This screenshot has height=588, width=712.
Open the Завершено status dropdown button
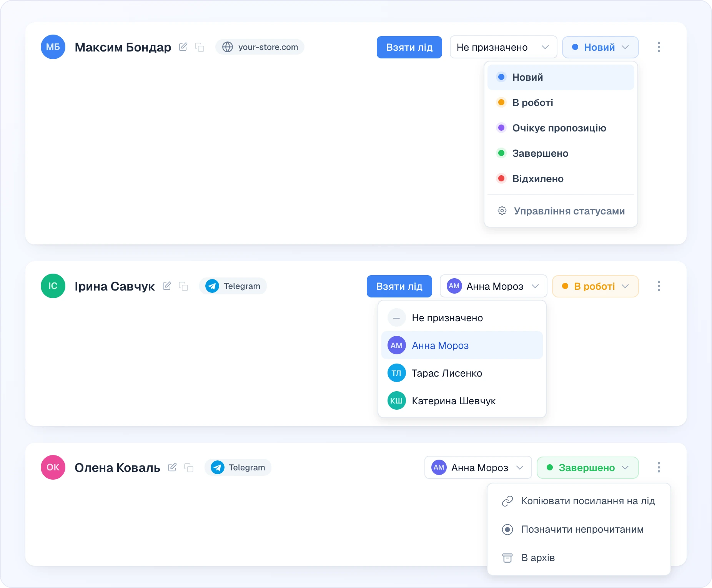tap(588, 468)
